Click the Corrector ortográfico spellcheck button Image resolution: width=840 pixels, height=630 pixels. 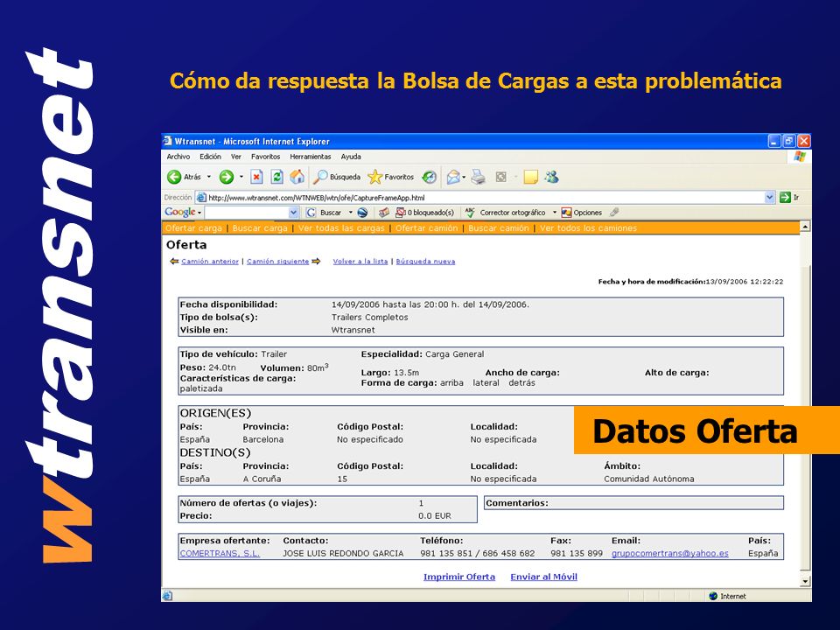tap(506, 213)
